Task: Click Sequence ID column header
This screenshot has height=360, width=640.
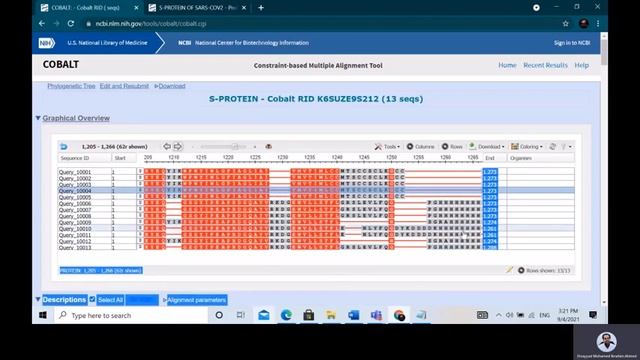Action: 84,158
